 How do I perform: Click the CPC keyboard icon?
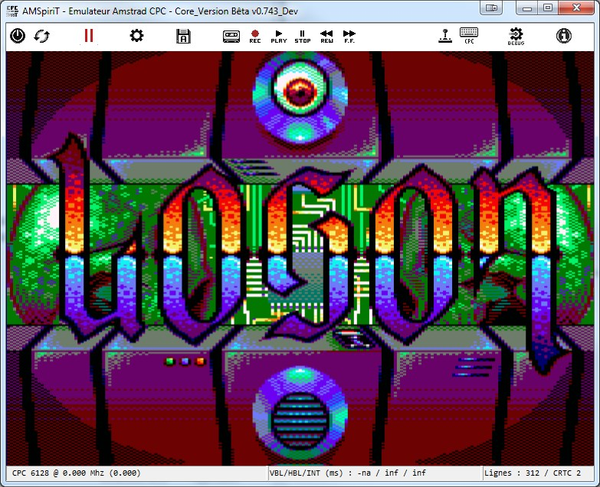469,35
